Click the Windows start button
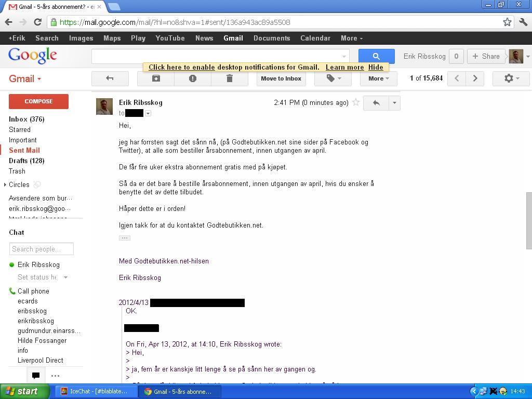Screen dimensions: 532x399 (25, 391)
